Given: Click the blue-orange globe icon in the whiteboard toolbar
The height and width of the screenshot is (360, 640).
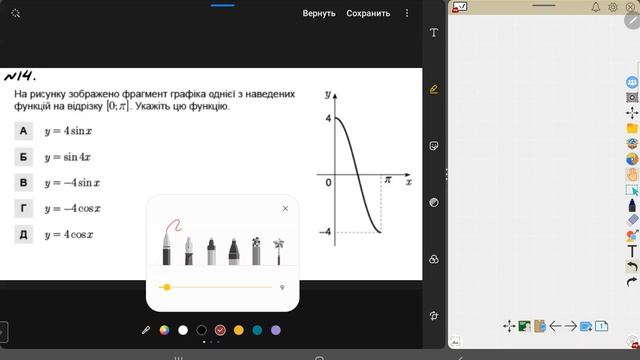Looking at the screenshot, I should click(x=632, y=159).
